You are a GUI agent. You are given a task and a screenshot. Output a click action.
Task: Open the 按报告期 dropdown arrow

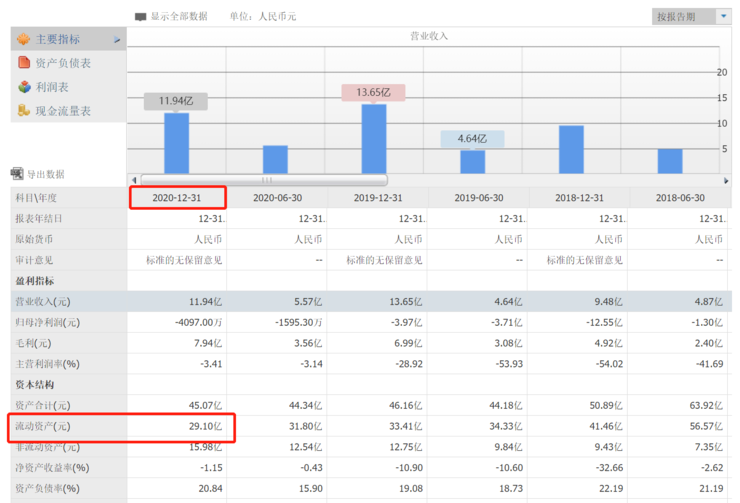(x=723, y=16)
